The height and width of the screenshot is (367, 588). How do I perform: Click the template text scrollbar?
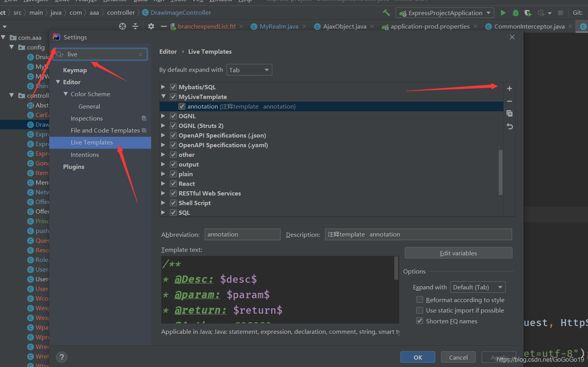click(x=396, y=268)
